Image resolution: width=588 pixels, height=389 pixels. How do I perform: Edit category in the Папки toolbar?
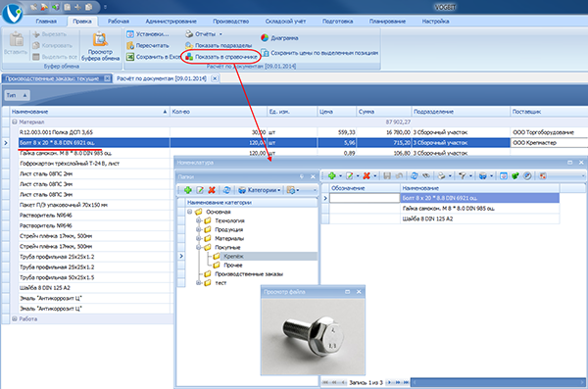(200, 190)
